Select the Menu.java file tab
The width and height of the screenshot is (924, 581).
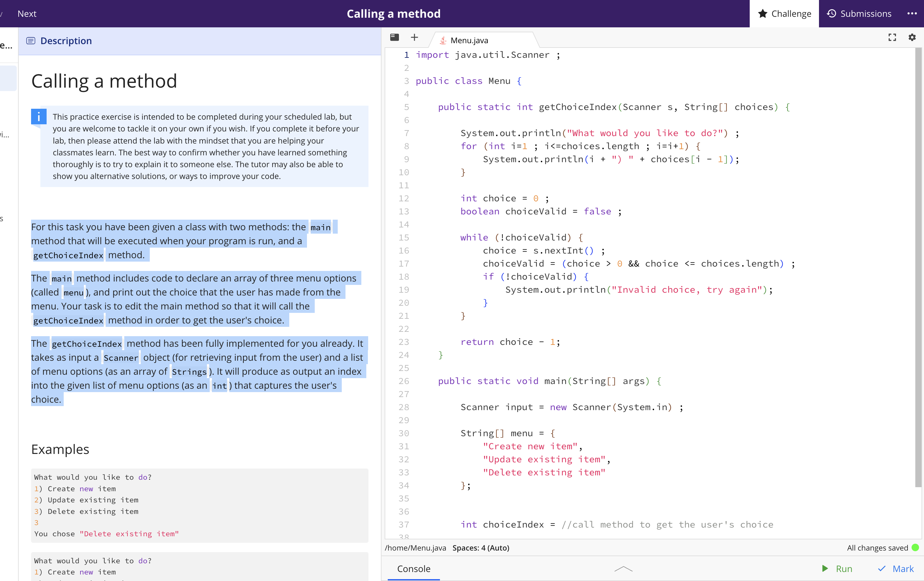click(483, 40)
